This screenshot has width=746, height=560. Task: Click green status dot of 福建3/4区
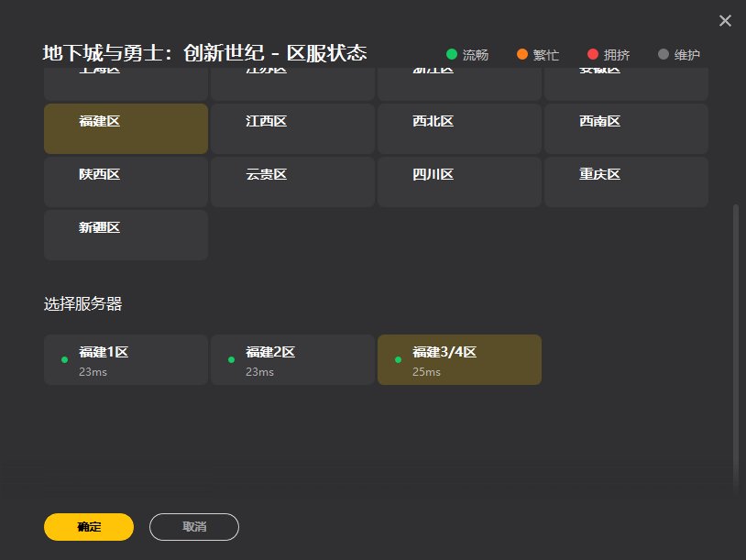point(399,359)
